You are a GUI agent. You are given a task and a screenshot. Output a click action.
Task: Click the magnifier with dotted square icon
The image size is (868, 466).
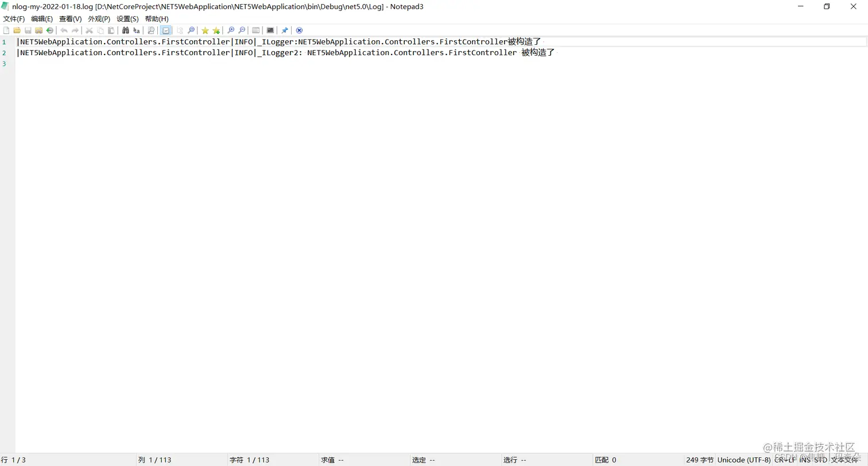coord(191,30)
